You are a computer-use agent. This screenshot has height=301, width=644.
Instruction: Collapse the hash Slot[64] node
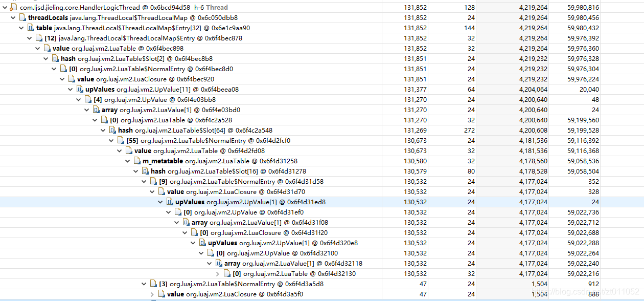click(103, 131)
